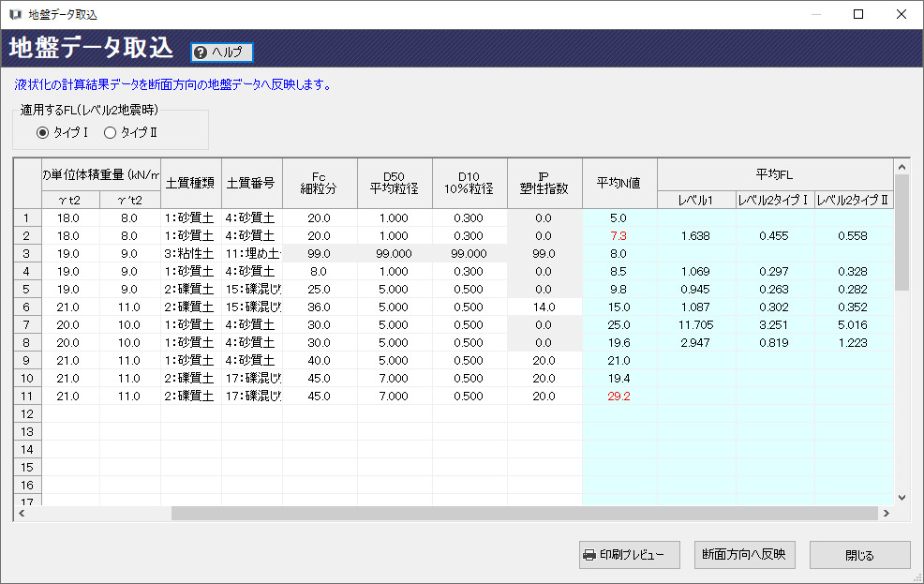Click the γt2 sub-header
The width and height of the screenshot is (924, 584).
tap(70, 200)
